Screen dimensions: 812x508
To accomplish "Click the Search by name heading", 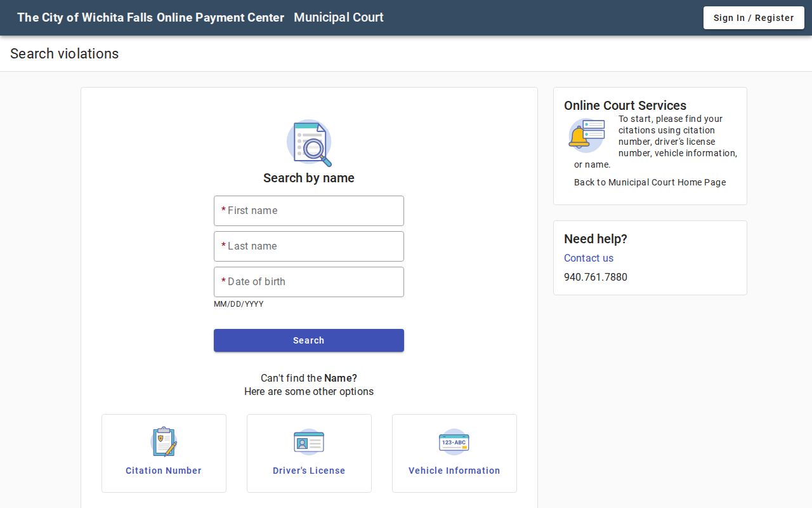I will [x=309, y=178].
